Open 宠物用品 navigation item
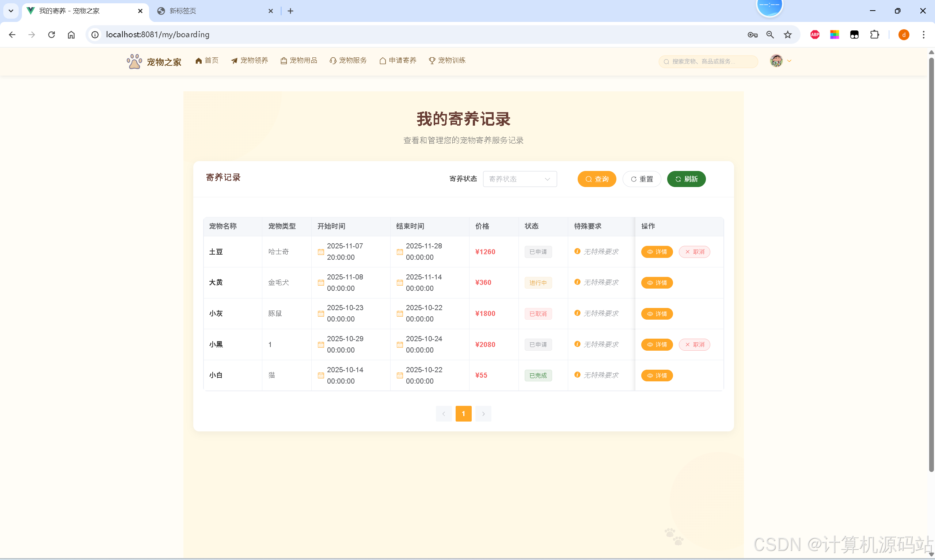Image resolution: width=935 pixels, height=560 pixels. tap(299, 60)
